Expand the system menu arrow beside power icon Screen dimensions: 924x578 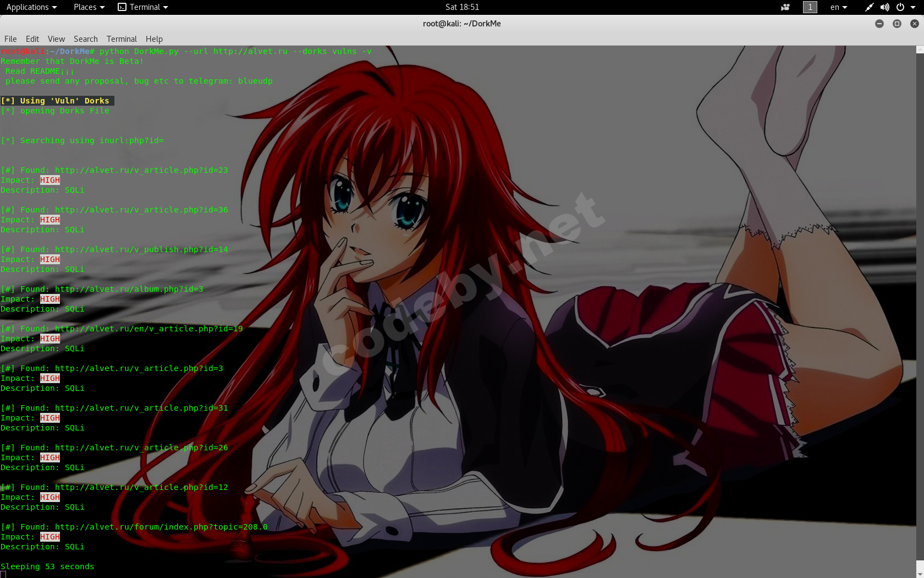913,7
